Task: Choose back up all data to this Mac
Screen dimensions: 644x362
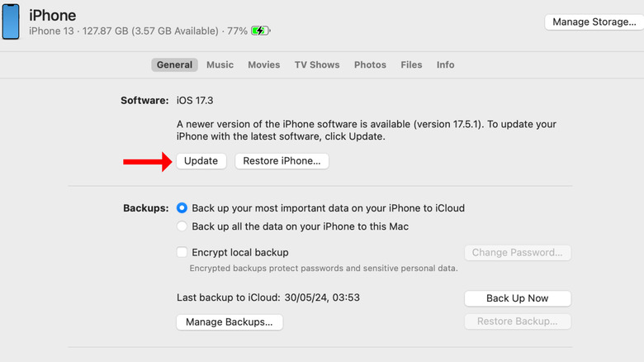Action: click(182, 226)
